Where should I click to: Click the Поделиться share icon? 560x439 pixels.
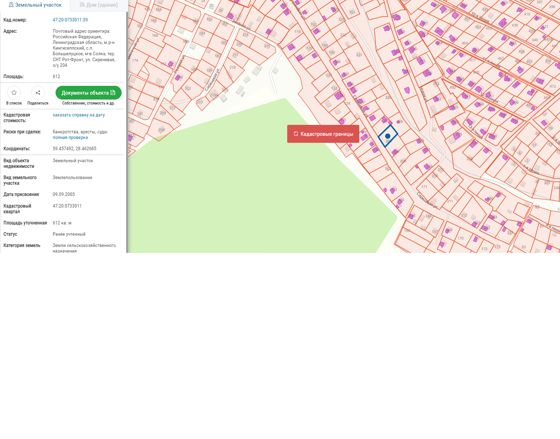38,93
